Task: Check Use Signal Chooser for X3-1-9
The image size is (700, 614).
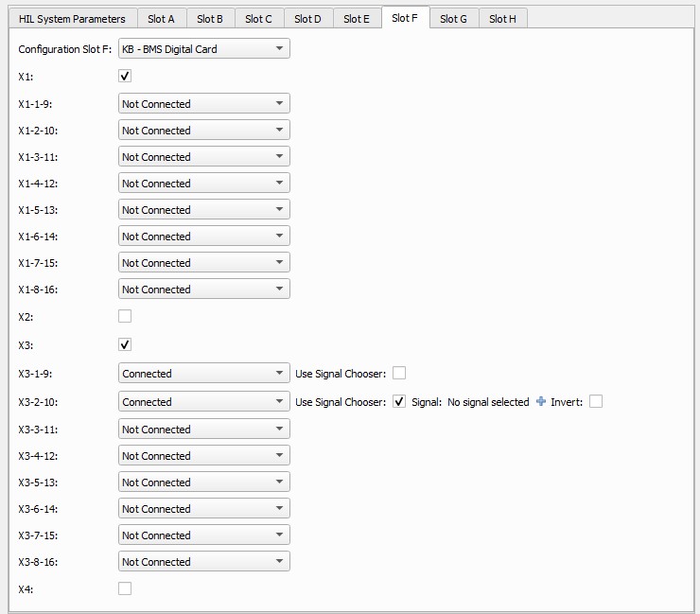Action: pyautogui.click(x=399, y=373)
